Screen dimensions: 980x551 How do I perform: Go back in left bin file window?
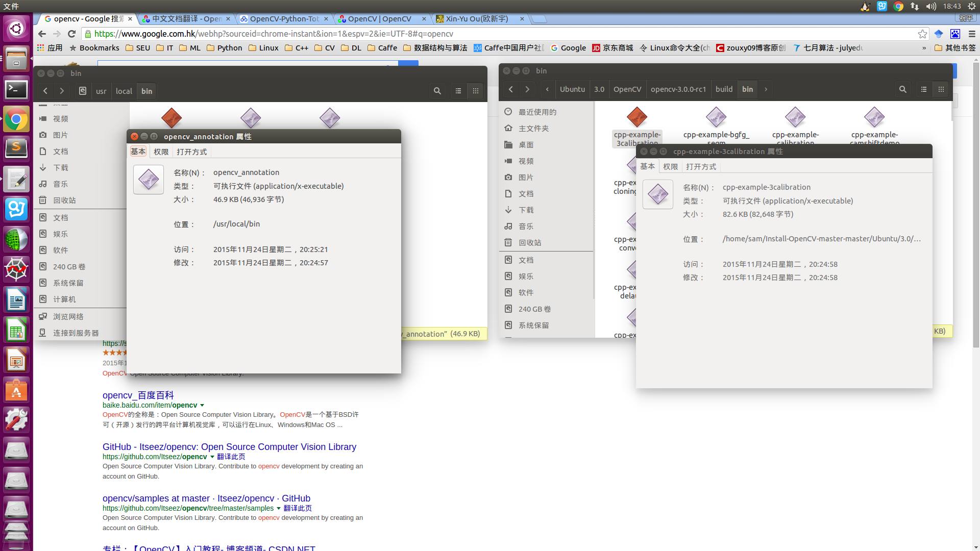(45, 91)
